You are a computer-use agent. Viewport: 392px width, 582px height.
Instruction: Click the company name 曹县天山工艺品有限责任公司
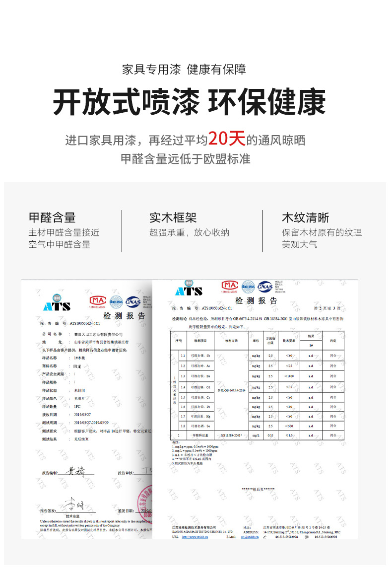click(x=98, y=334)
